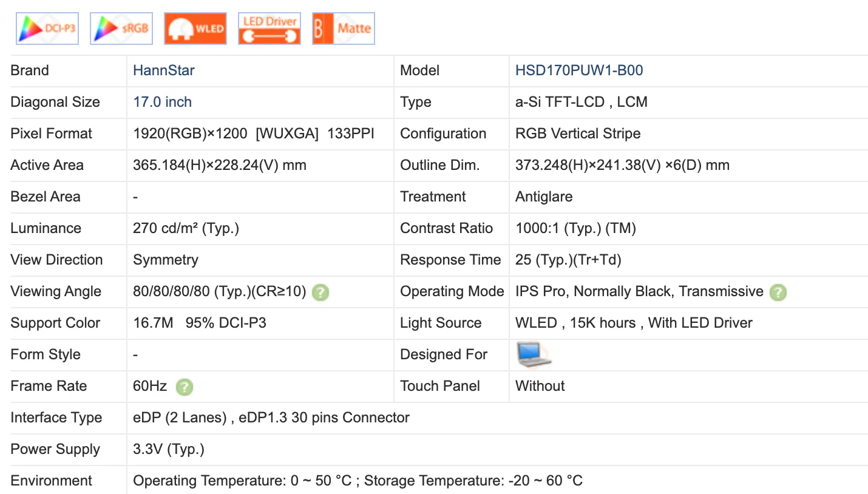The image size is (868, 494).
Task: Open the HSD170PUW1-B00 model link
Action: coord(579,70)
